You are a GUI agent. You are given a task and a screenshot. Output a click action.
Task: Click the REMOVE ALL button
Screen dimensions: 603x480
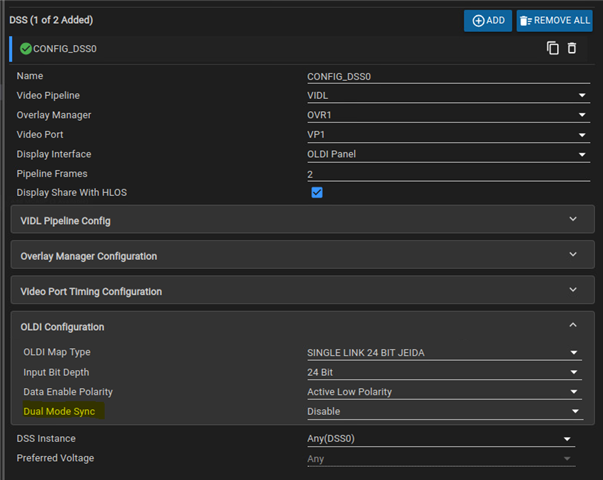[x=554, y=21]
